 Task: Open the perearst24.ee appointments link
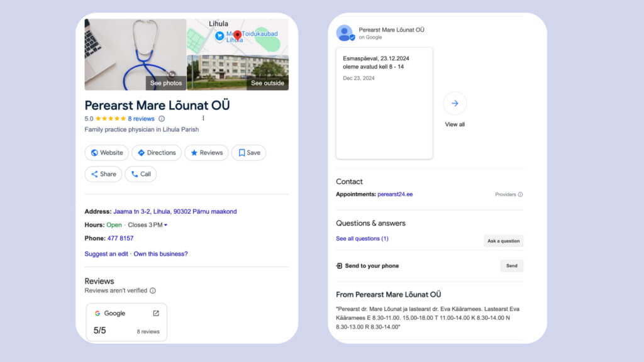395,195
